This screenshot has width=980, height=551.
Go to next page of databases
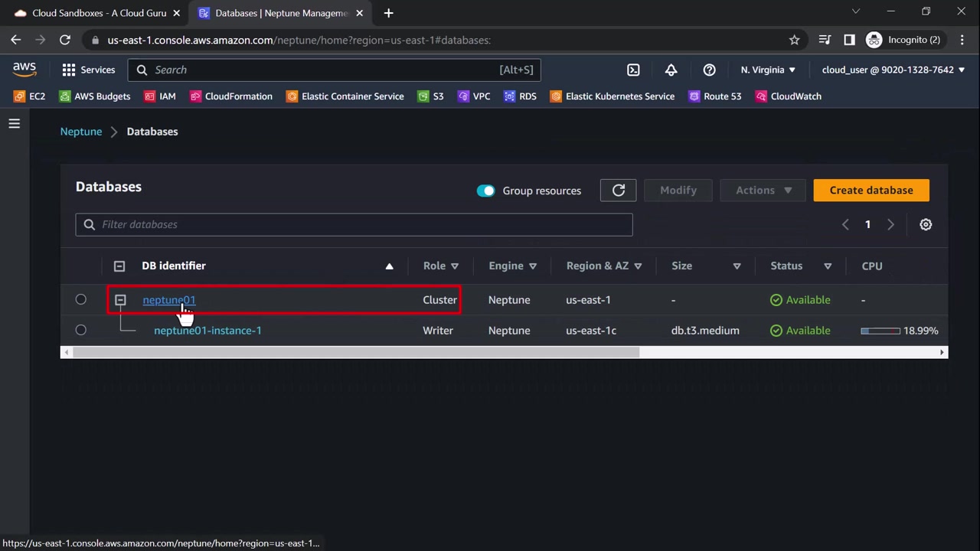coord(890,224)
